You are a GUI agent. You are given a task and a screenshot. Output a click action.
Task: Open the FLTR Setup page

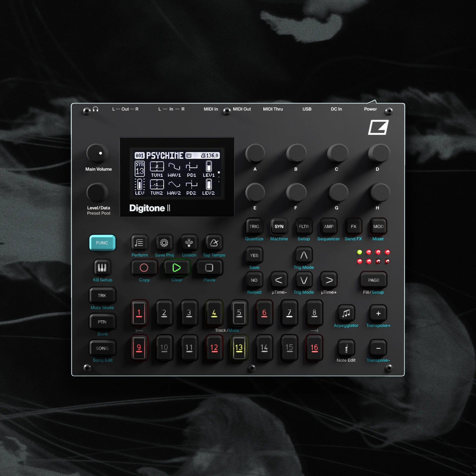click(304, 226)
